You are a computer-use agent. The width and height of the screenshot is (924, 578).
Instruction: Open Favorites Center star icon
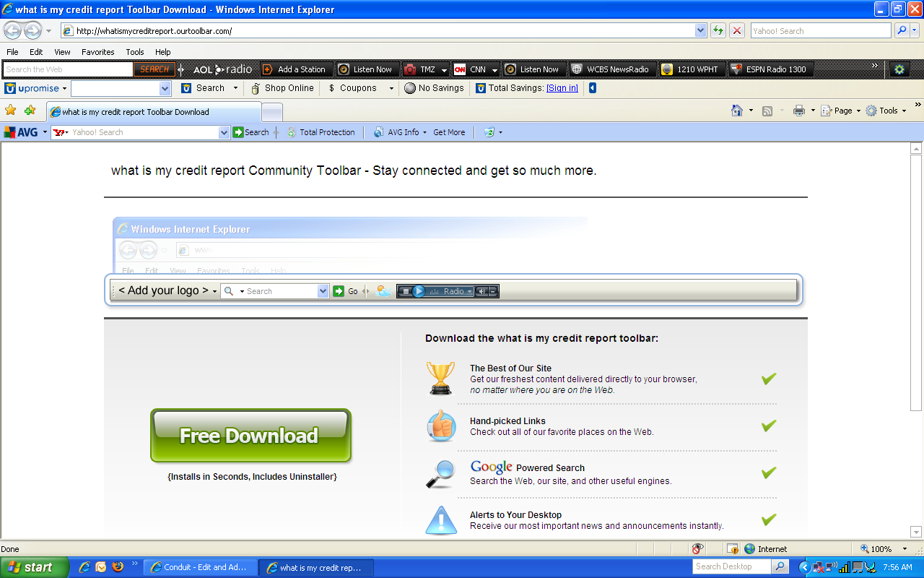[11, 111]
